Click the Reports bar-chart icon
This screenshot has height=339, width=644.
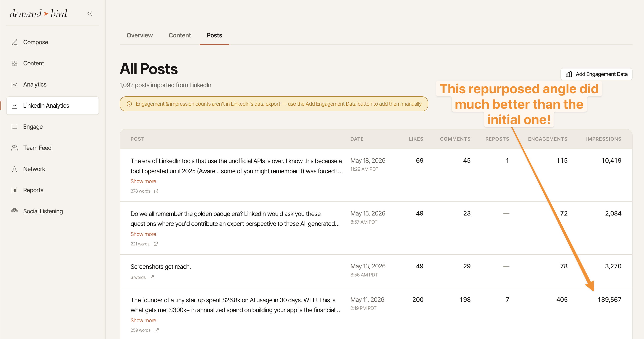click(15, 190)
